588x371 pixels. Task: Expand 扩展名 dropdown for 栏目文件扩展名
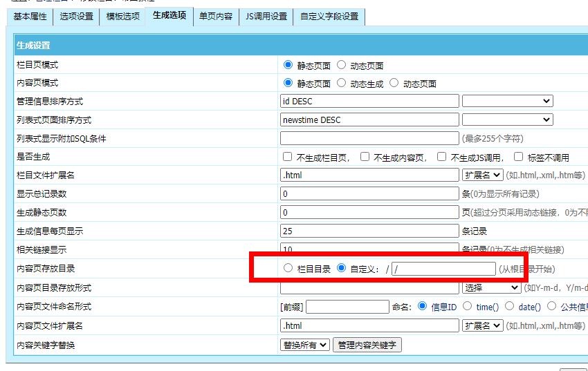(x=482, y=175)
